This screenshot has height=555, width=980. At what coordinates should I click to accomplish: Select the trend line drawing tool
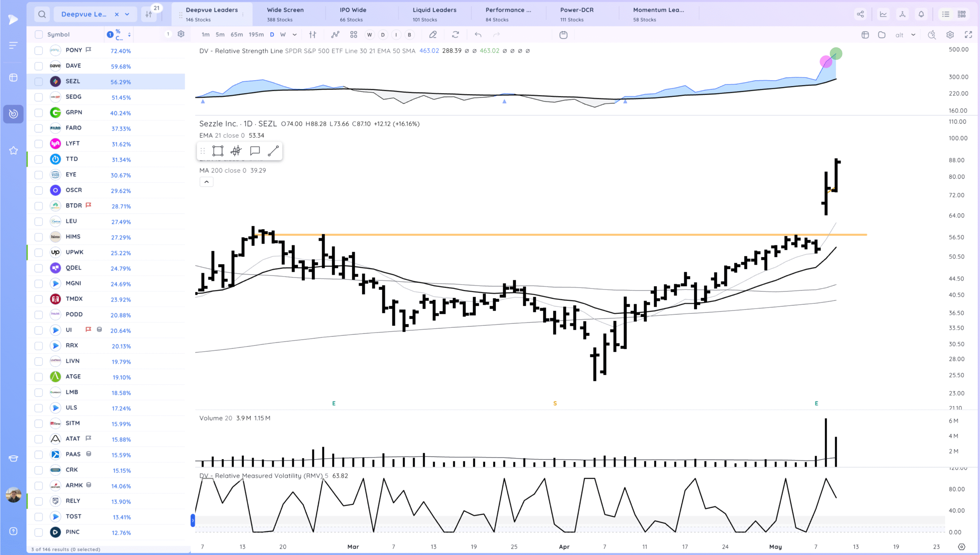point(273,151)
